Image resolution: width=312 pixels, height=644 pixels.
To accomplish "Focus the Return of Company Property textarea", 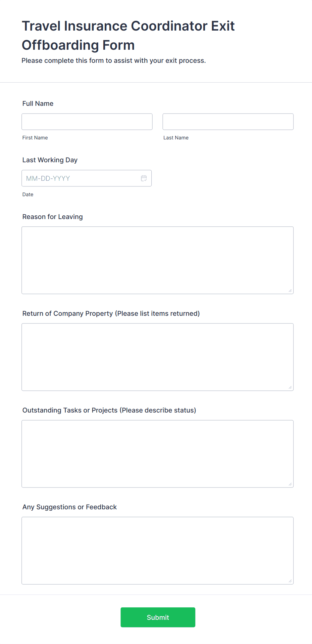I will click(158, 357).
